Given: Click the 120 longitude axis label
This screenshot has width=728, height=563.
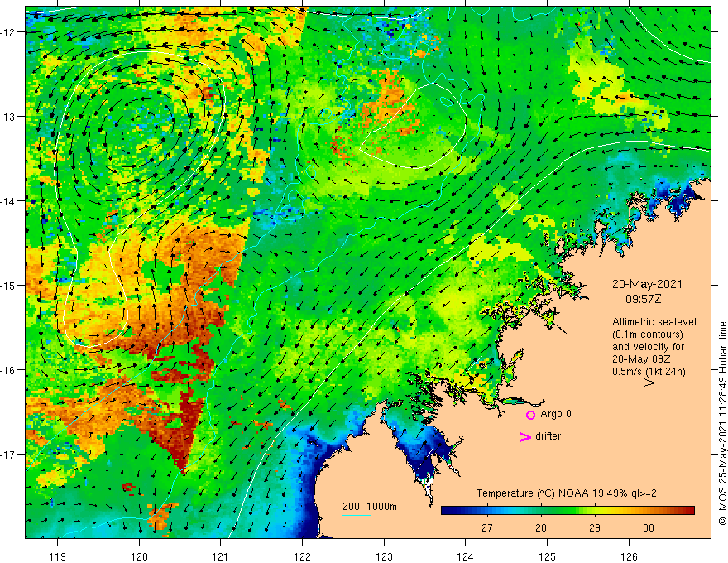Looking at the screenshot, I should pyautogui.click(x=139, y=556).
